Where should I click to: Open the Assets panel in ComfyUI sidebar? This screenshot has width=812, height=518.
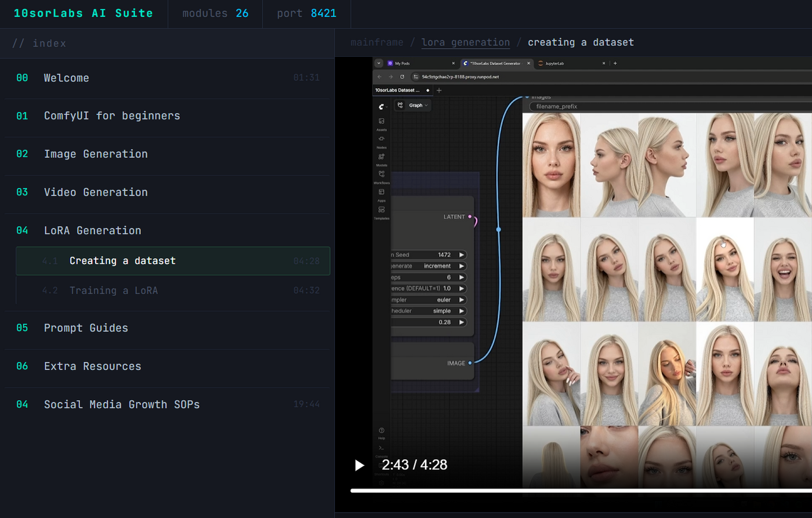coord(382,124)
